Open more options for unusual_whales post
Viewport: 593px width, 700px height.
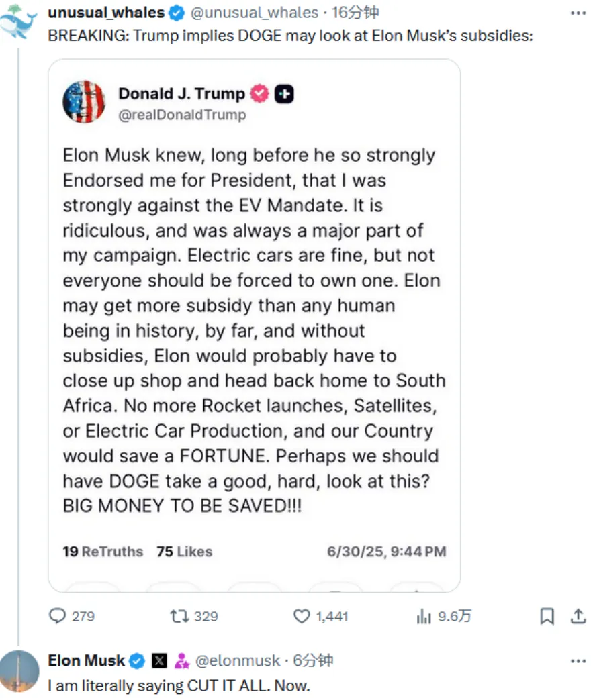tap(578, 13)
